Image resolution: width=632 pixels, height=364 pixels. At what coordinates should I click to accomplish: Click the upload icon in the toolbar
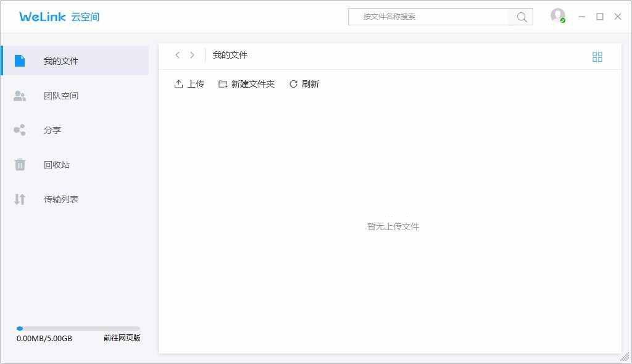pos(178,83)
